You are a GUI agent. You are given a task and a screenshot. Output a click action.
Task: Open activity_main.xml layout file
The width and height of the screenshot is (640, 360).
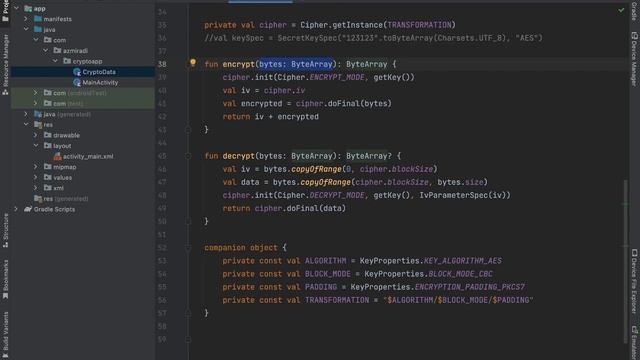click(x=88, y=156)
